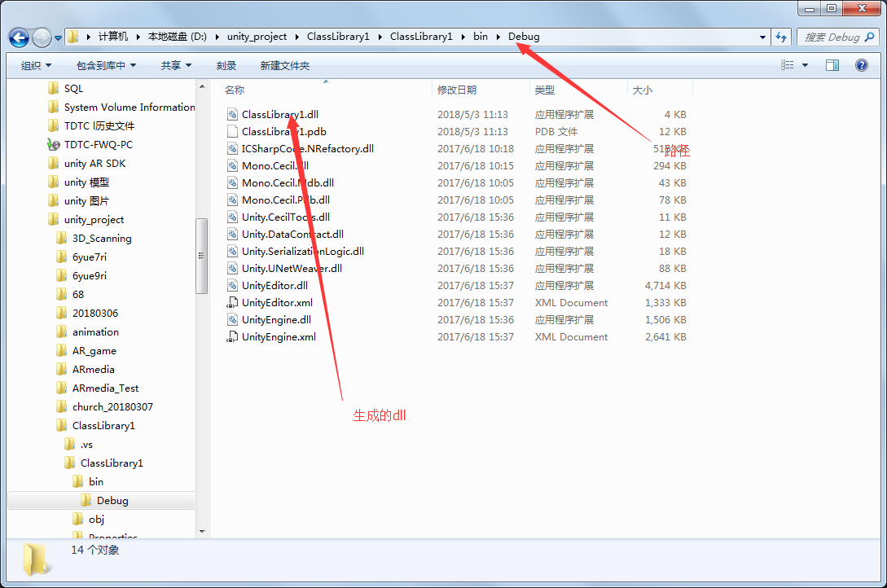Open address bar history dropdown
Viewport: 887px width, 588px height.
point(762,37)
